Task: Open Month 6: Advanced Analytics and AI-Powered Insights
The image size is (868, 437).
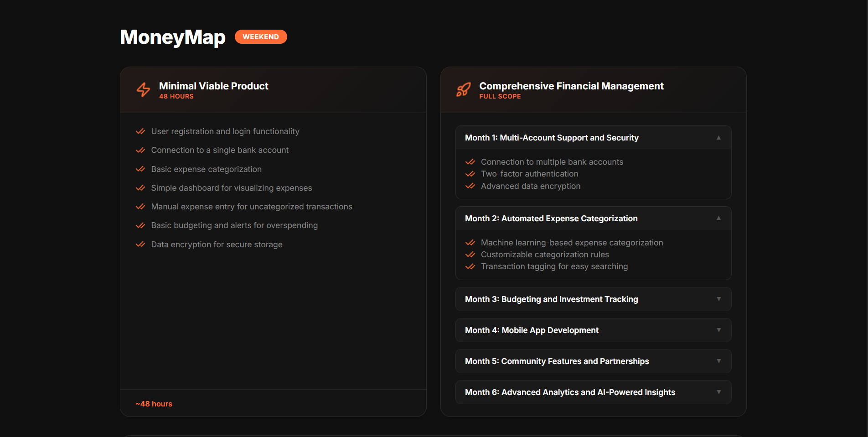Action: point(593,392)
